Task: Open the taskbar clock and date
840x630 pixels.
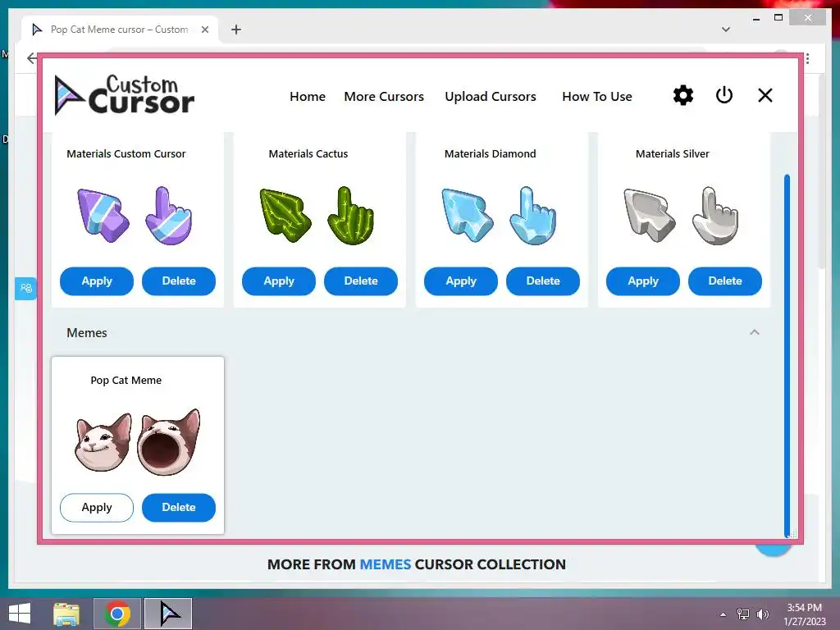Action: click(x=804, y=614)
